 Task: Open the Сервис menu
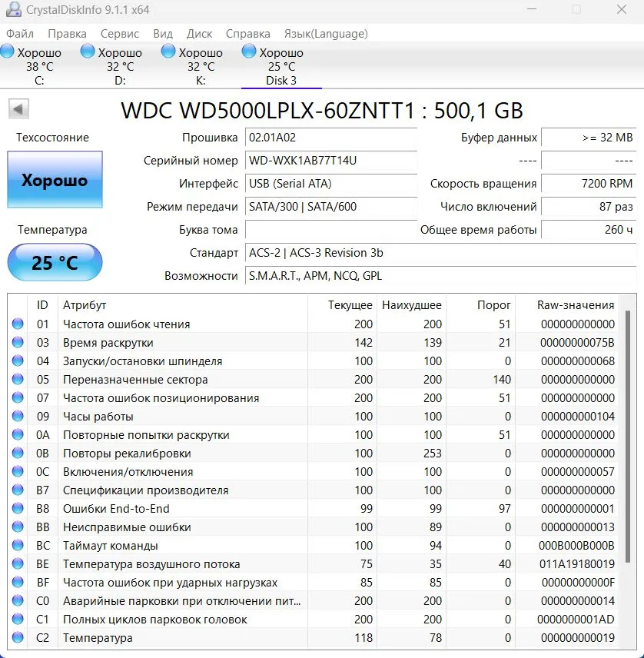[x=120, y=34]
